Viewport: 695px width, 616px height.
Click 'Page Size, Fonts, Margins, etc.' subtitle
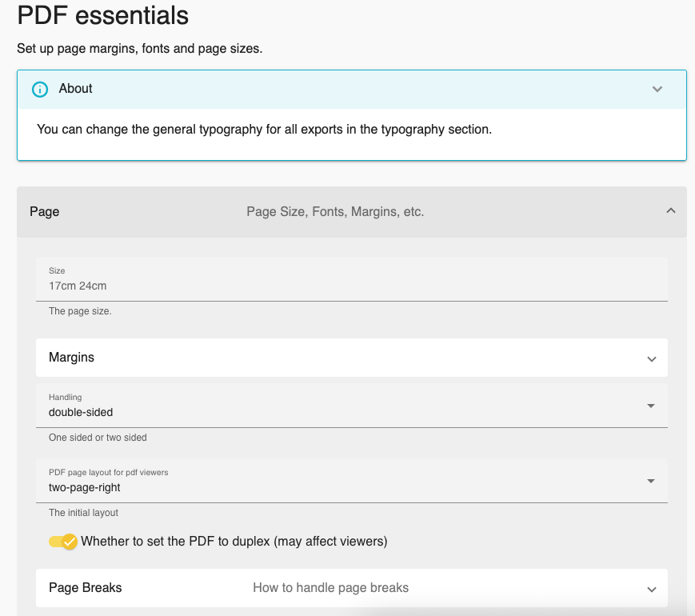tap(335, 212)
